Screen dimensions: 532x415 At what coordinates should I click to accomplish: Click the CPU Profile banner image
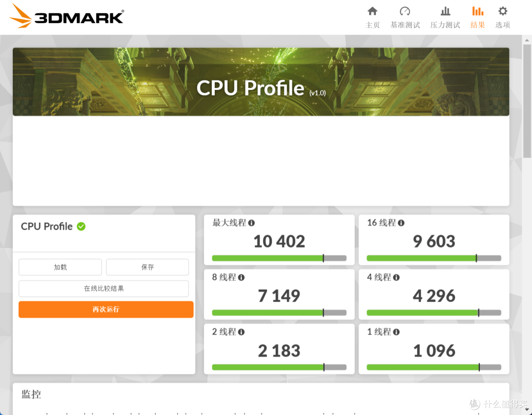click(x=261, y=82)
